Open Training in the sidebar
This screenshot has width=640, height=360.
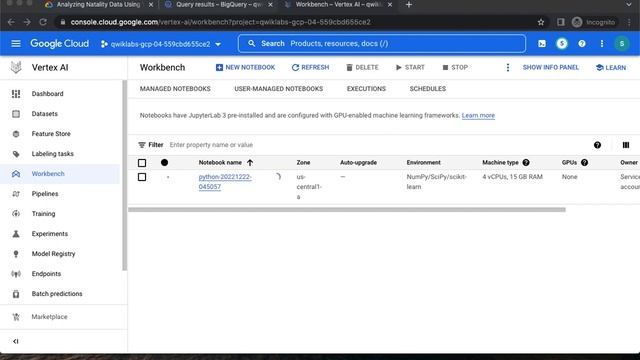tap(43, 214)
